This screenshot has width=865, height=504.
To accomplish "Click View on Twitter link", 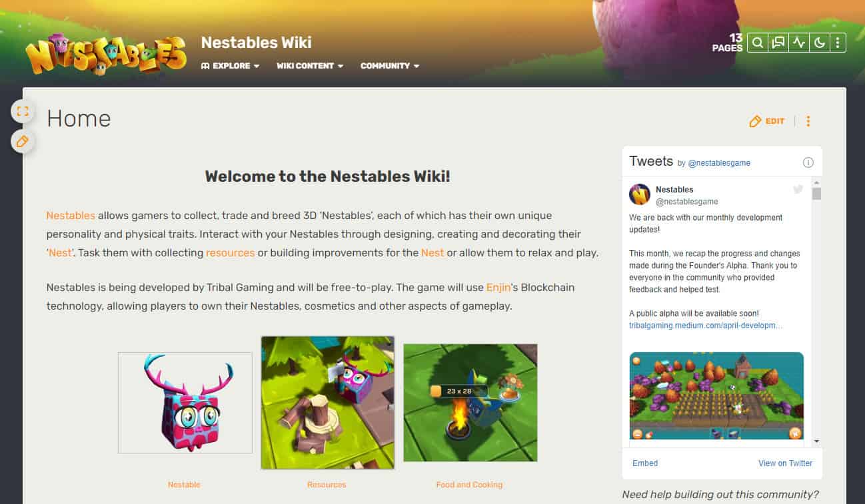I will 785,463.
